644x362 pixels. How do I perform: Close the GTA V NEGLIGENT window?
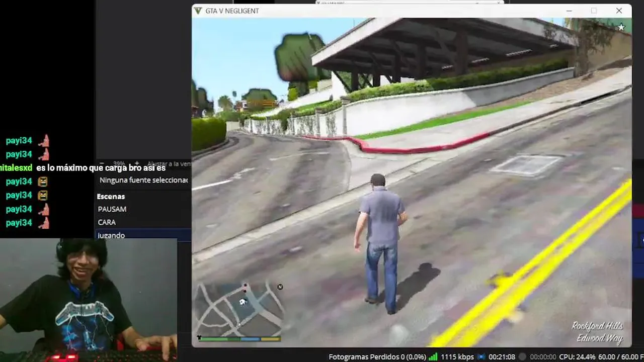click(x=619, y=11)
